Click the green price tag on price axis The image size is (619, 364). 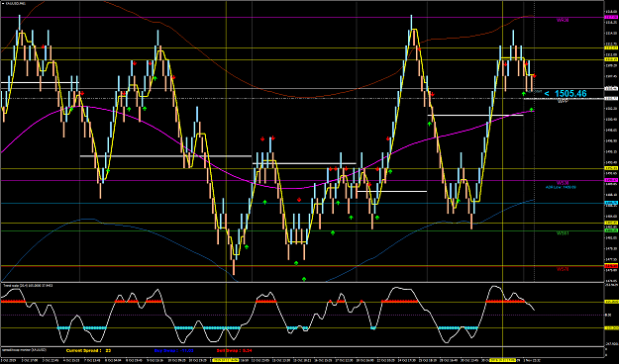point(611,230)
